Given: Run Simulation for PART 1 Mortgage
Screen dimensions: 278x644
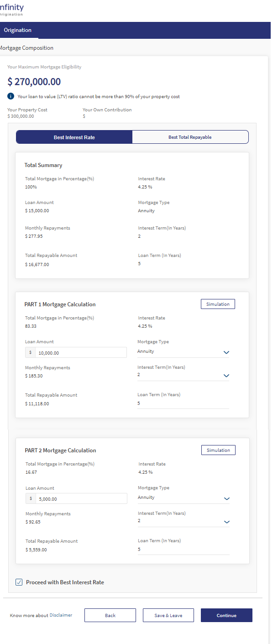Looking at the screenshot, I should (x=218, y=304).
